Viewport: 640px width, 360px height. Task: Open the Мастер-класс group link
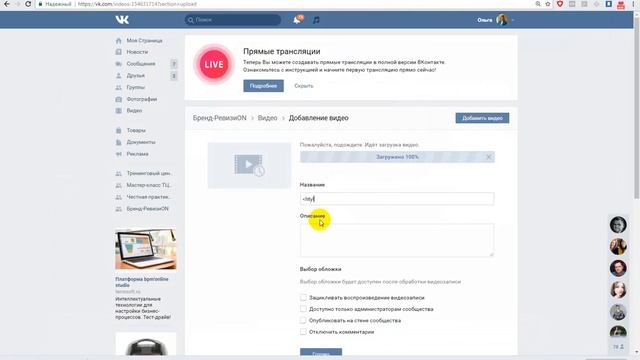[149, 185]
